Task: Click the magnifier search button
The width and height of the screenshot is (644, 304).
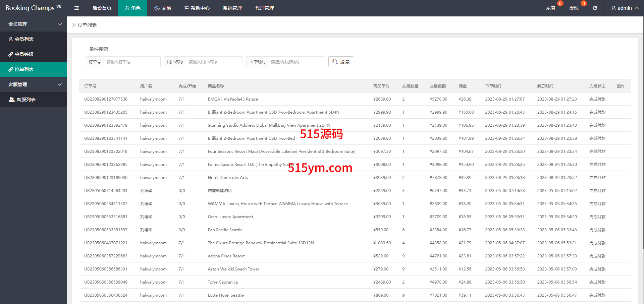Action: coord(340,62)
